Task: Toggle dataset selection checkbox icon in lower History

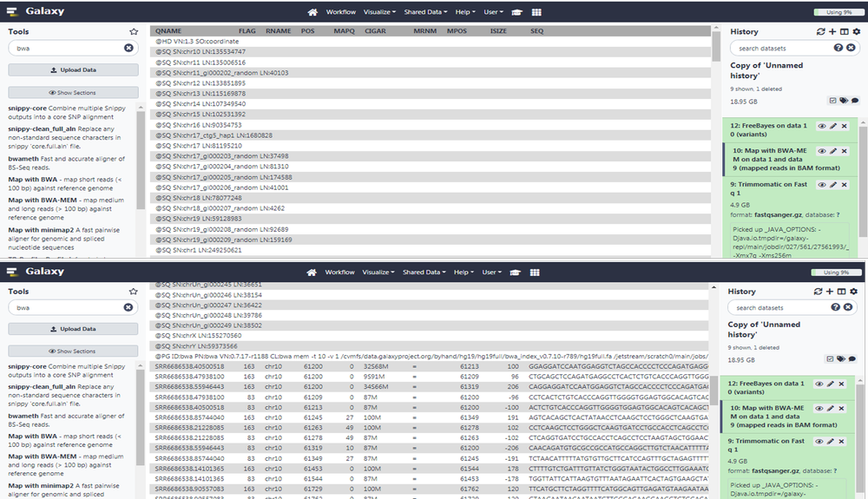Action: 830,358
